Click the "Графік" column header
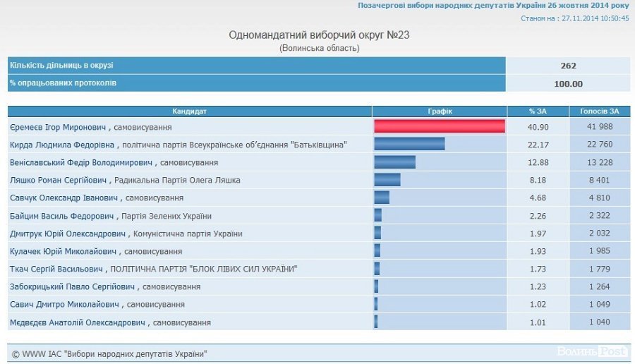 coord(440,111)
